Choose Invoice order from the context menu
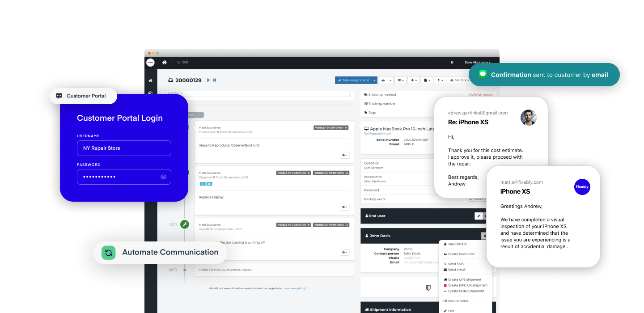Image resolution: width=644 pixels, height=313 pixels. (x=457, y=300)
